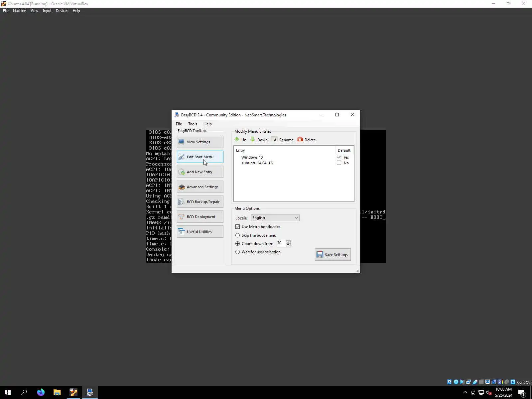Image resolution: width=532 pixels, height=399 pixels.
Task: Open the Windows Start menu
Action: 8,392
